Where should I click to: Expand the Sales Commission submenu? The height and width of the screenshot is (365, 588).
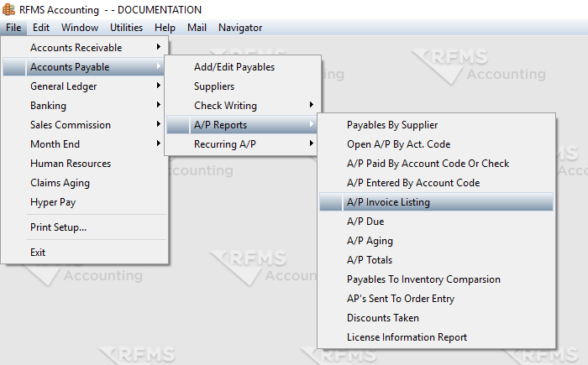click(x=85, y=125)
